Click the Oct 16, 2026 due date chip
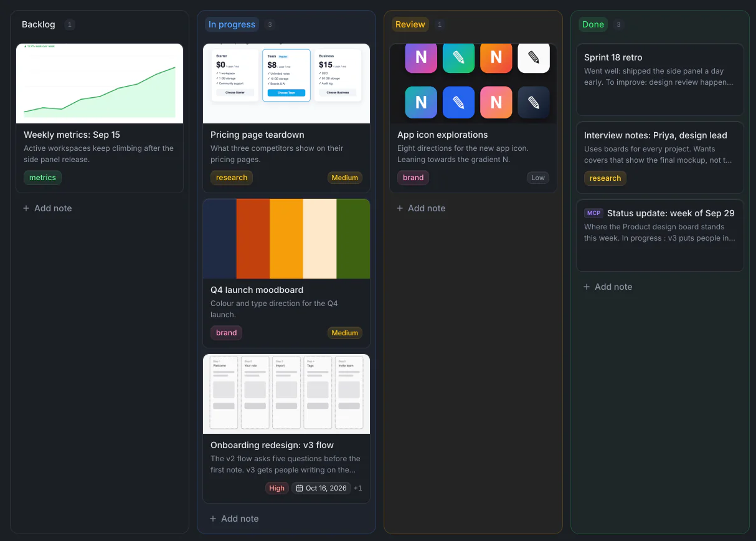 coord(321,488)
